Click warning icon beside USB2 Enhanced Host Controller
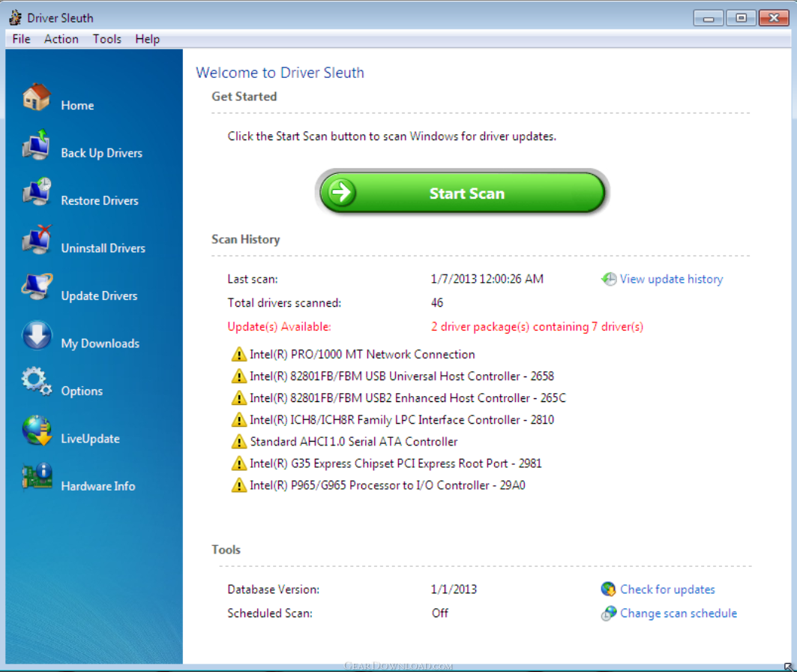797x672 pixels. pos(238,398)
